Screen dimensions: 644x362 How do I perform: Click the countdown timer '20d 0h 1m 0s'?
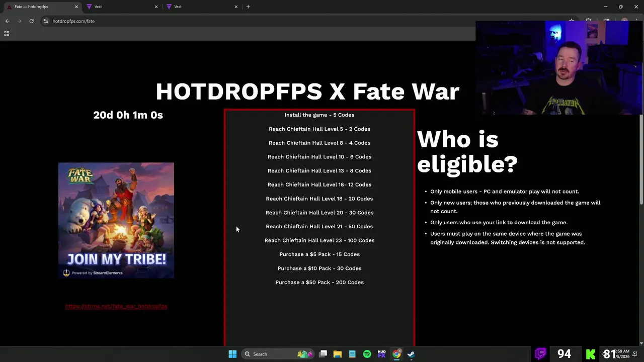(128, 115)
